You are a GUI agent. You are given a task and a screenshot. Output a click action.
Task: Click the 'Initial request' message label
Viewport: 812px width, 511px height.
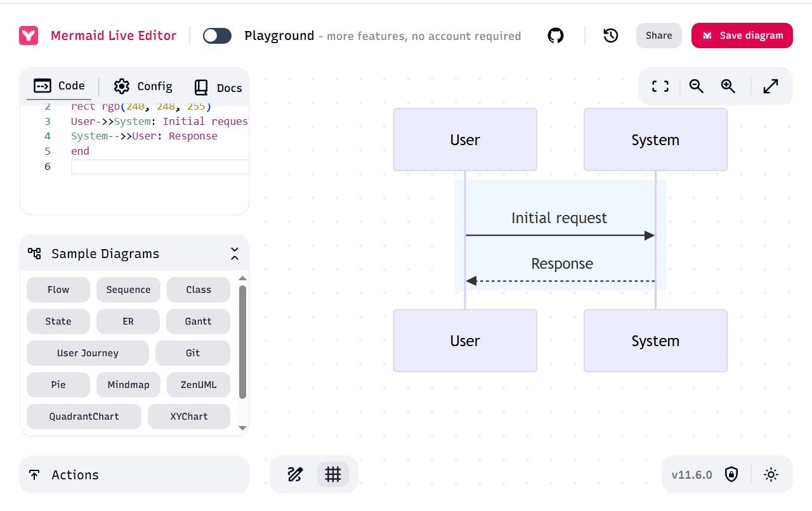tap(559, 218)
